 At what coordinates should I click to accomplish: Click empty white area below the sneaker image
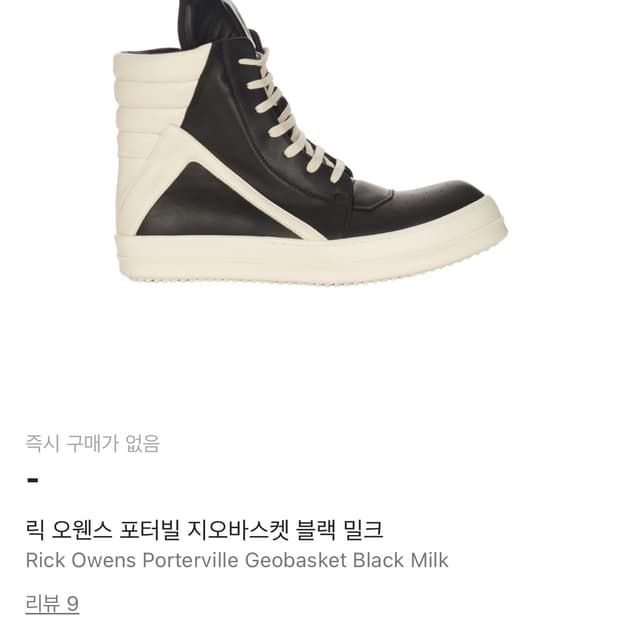[x=310, y=356]
